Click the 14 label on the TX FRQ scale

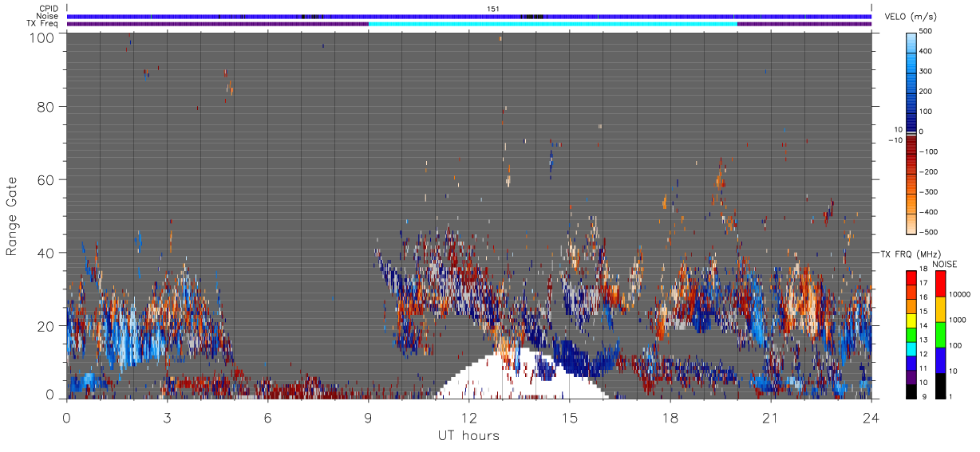[923, 326]
